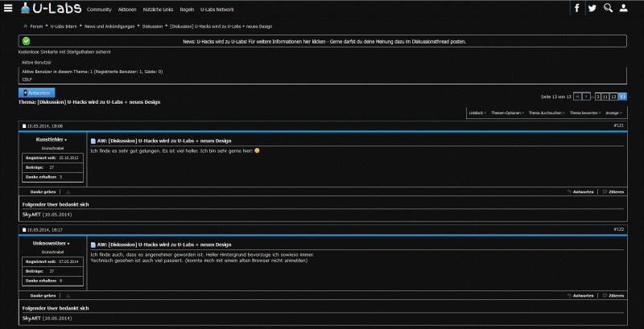Click the green checkmark news icon
The height and width of the screenshot is (329, 644).
tap(26, 40)
